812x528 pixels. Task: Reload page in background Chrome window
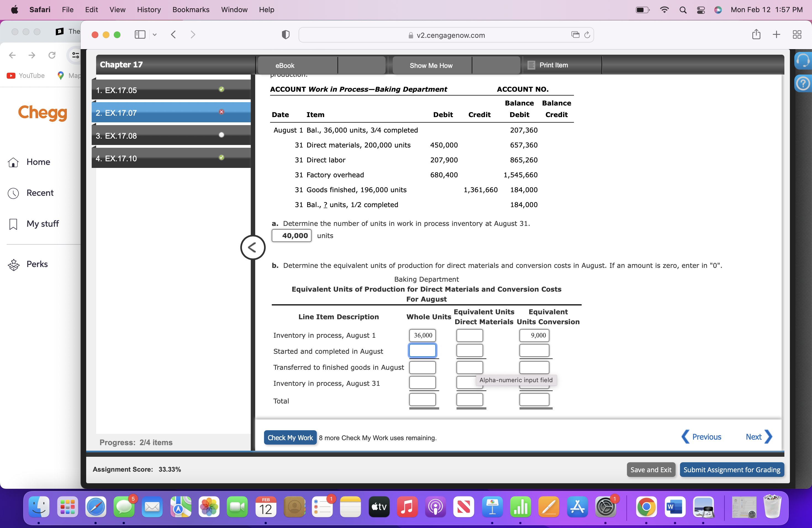click(52, 55)
